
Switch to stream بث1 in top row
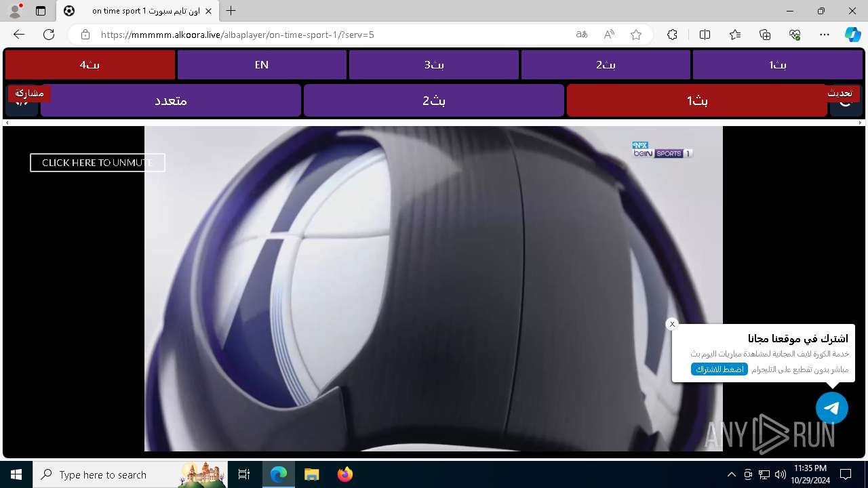[778, 65]
